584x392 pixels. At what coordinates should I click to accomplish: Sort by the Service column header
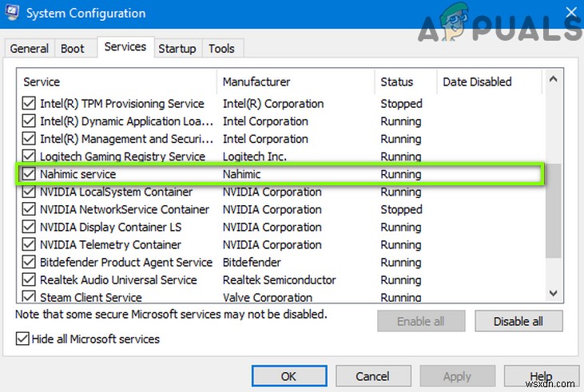42,81
